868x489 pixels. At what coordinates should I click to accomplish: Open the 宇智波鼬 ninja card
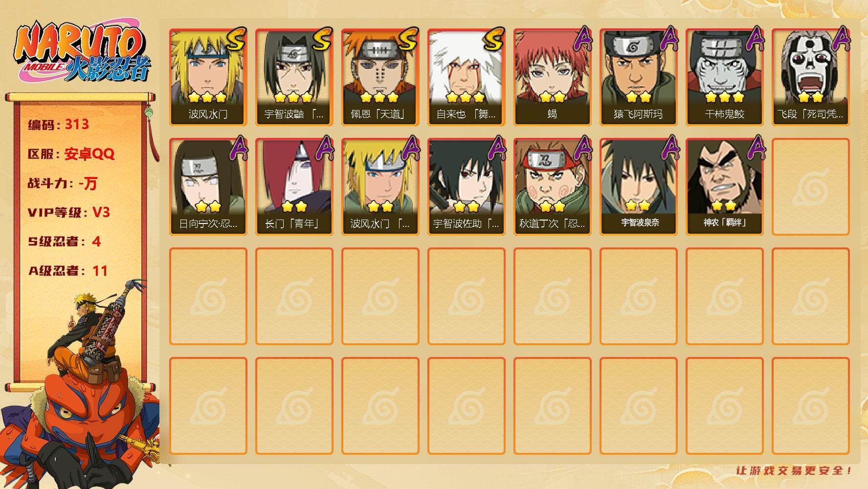click(294, 77)
